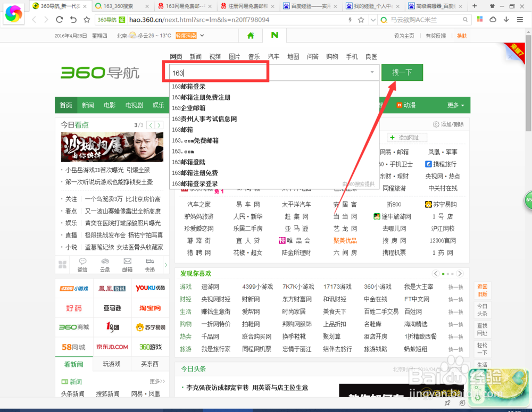Click the 360 browser logo icon

click(x=14, y=14)
